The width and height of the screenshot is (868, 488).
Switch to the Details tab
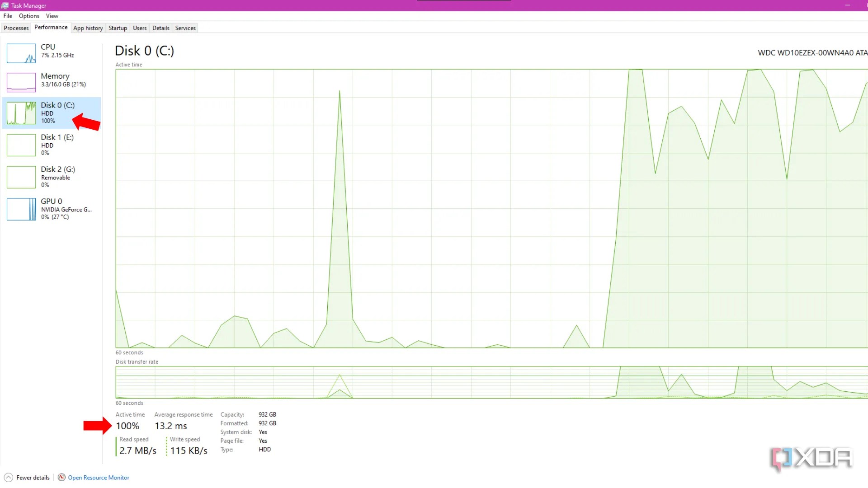point(161,28)
